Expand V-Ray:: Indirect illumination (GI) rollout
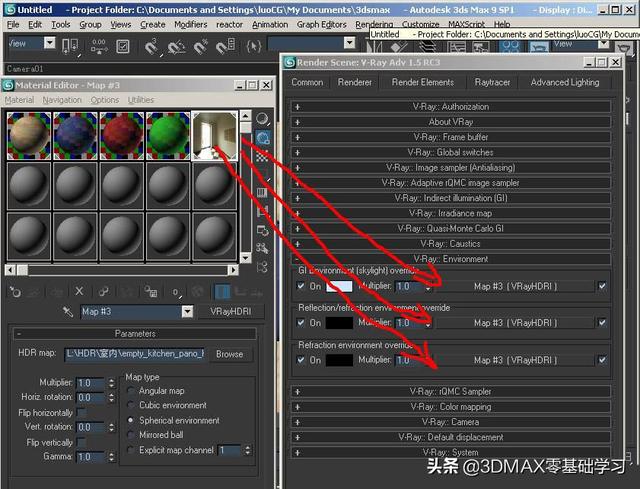 (451, 198)
